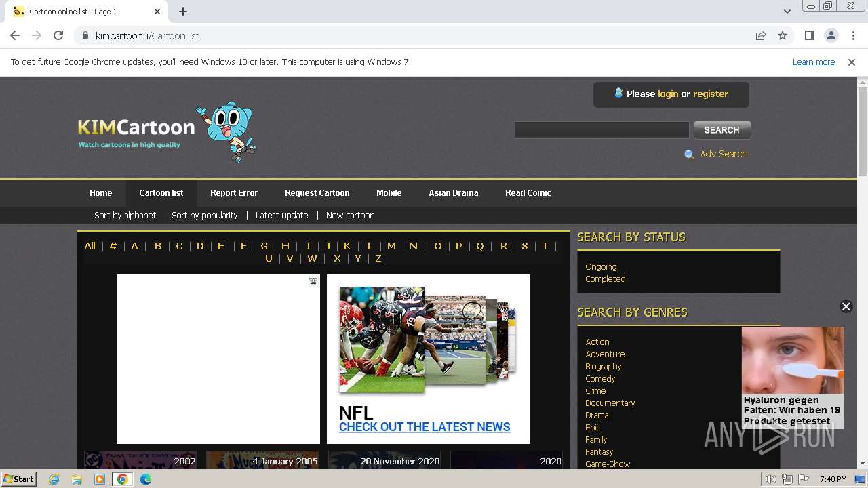Filter cartoons starting with A
The image size is (868, 488).
(x=134, y=246)
